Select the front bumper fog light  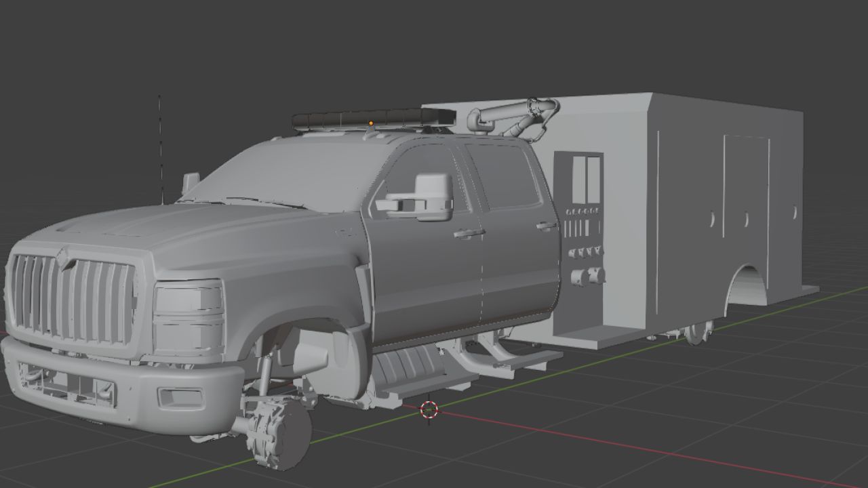[180, 399]
